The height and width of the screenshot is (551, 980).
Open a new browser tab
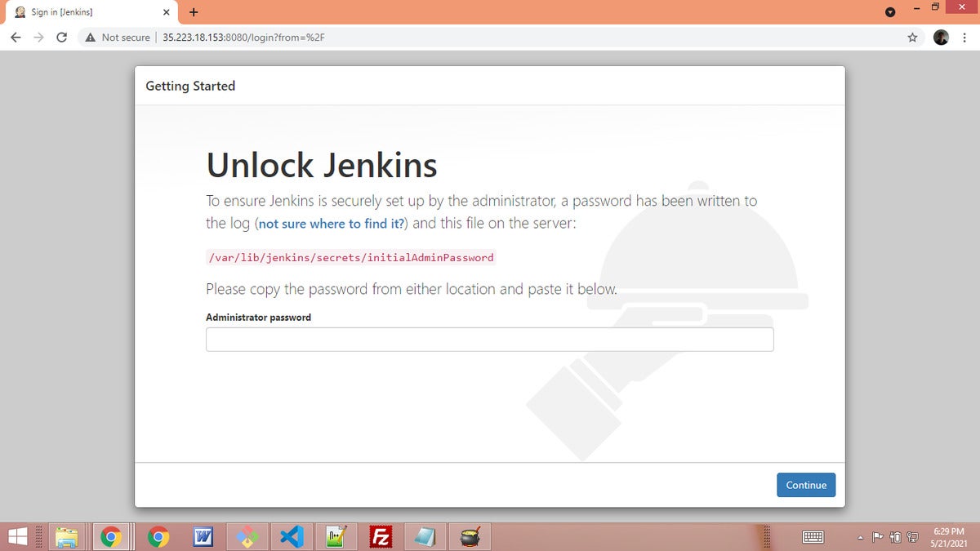194,12
